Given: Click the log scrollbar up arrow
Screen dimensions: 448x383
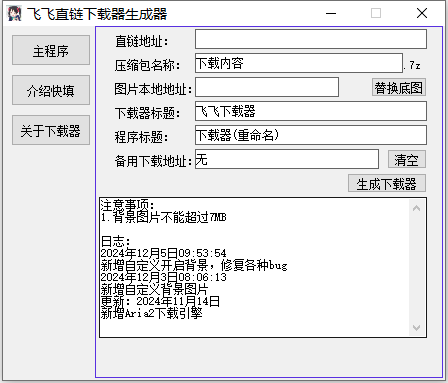Looking at the screenshot, I should (x=416, y=208).
